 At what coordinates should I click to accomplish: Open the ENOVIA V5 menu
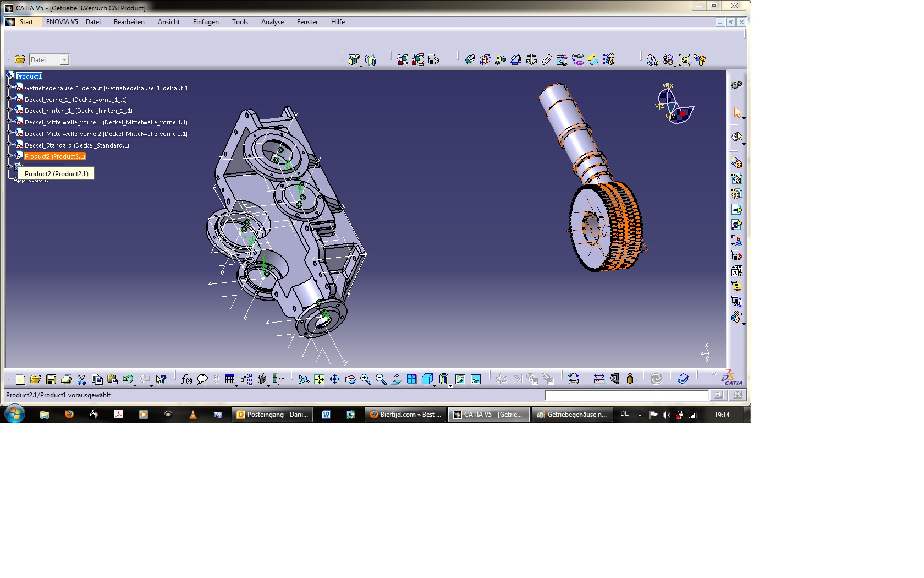(x=62, y=22)
